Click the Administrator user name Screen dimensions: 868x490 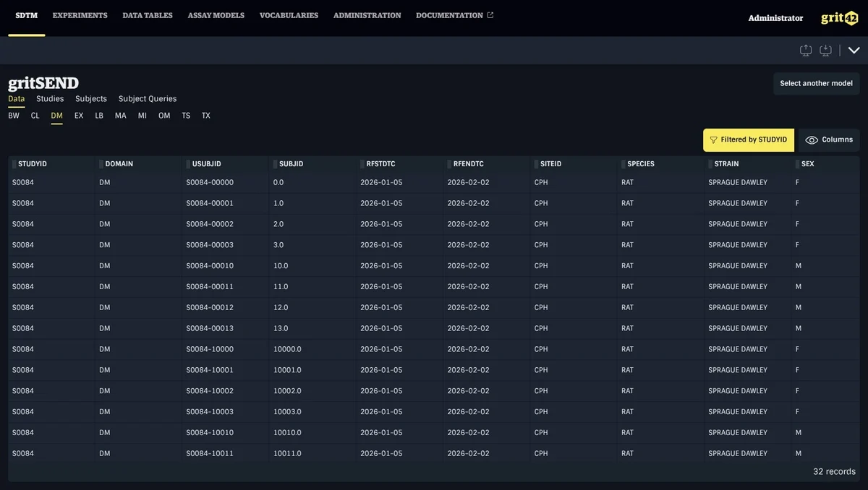[x=775, y=18]
